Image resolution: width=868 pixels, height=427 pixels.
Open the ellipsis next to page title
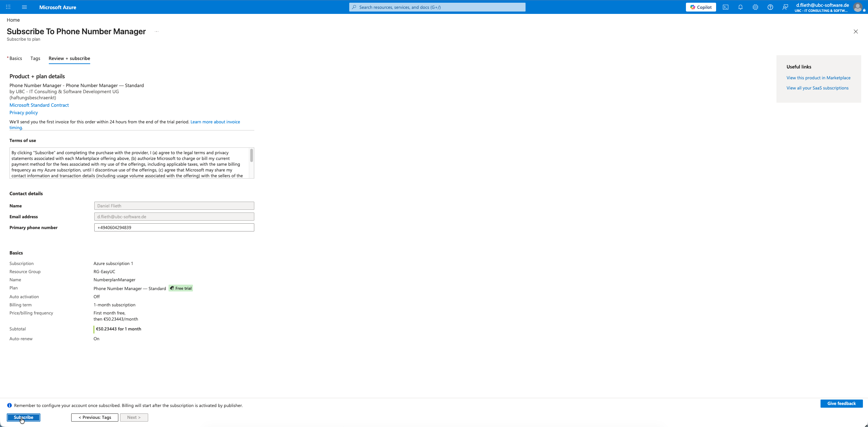[x=157, y=32]
